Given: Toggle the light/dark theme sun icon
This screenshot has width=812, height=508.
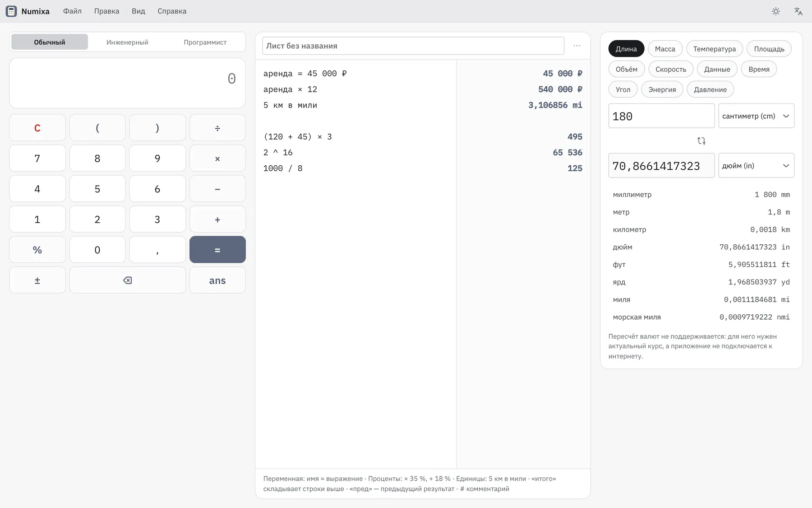Looking at the screenshot, I should (776, 11).
